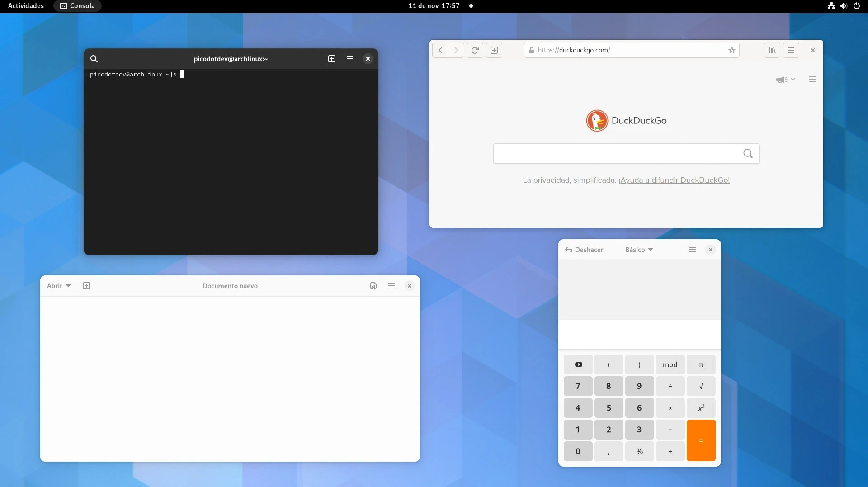Follow the Ayuda a difundir DuckDuckGo link
Viewport: 868px width, 487px height.
click(674, 180)
